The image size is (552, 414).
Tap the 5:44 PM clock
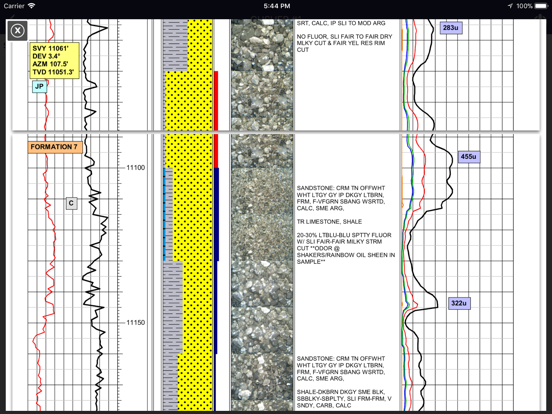(x=277, y=6)
